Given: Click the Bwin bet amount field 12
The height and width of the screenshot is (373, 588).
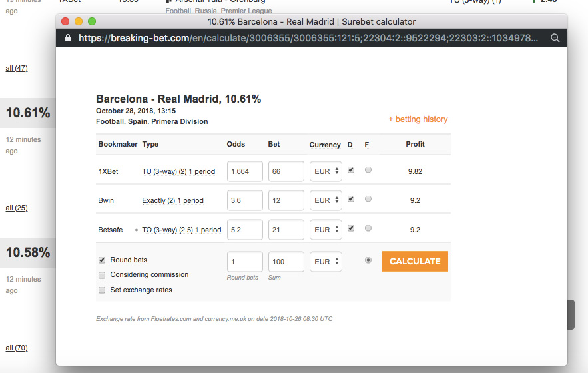Looking at the screenshot, I should click(x=286, y=200).
